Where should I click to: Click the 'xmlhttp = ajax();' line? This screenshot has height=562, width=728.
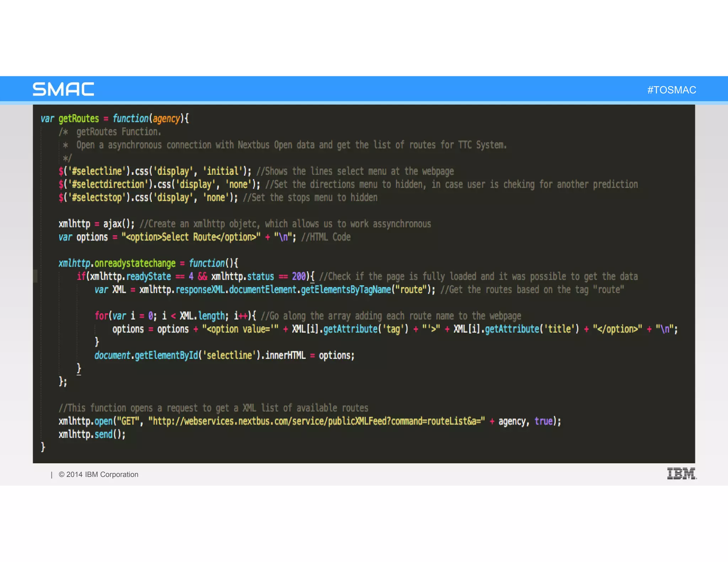[x=245, y=224]
